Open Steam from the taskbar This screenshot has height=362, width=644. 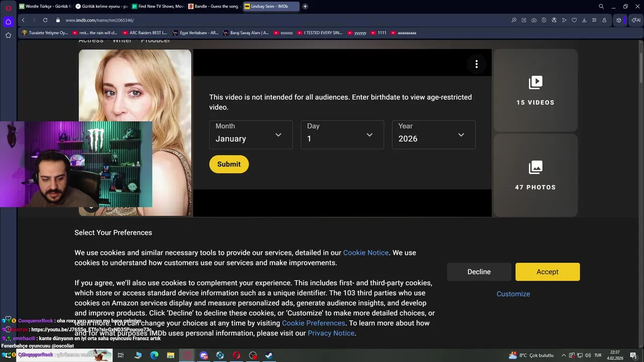click(x=269, y=355)
